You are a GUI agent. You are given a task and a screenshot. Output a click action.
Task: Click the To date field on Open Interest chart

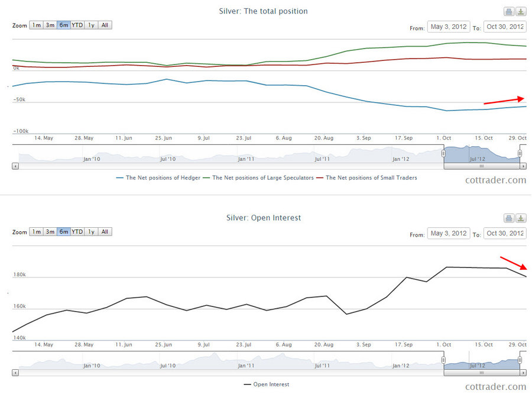[505, 233]
